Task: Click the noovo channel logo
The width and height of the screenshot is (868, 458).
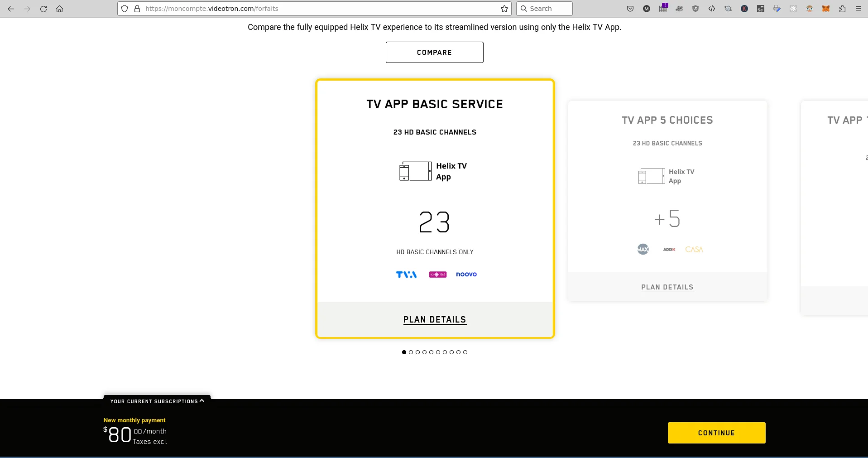Action: coord(466,275)
